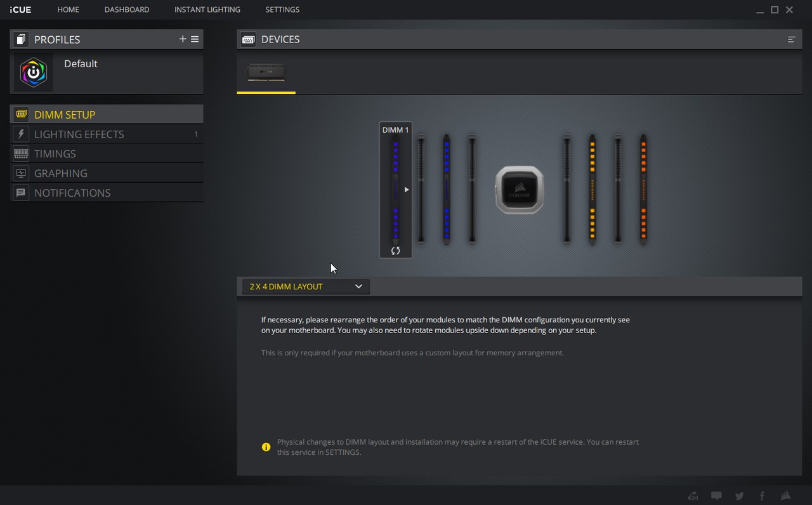Click the iCUE logo

[20, 10]
